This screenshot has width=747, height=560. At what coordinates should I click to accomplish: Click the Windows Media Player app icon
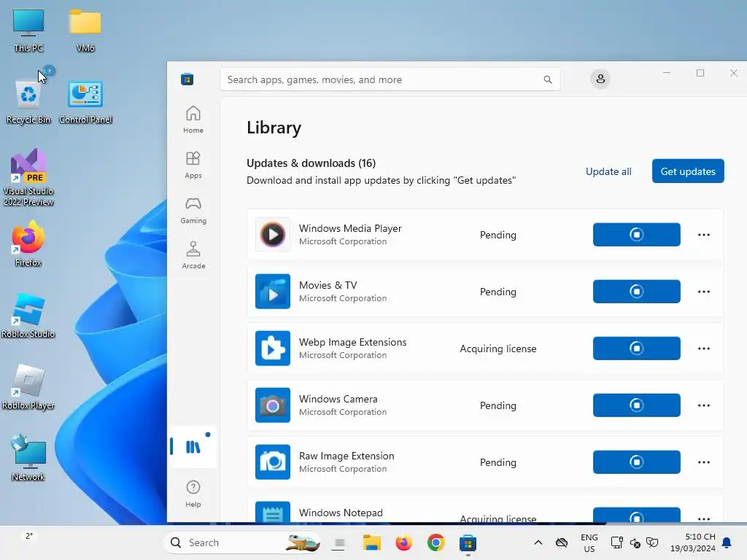(x=273, y=234)
